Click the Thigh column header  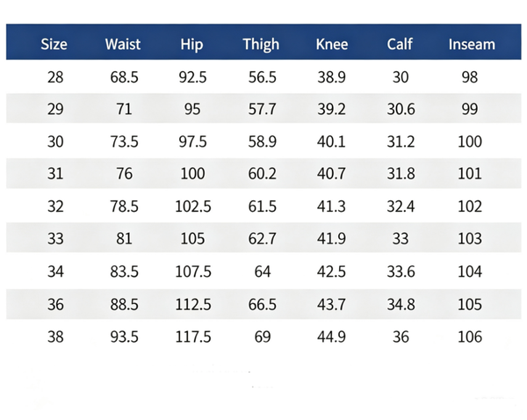point(261,45)
